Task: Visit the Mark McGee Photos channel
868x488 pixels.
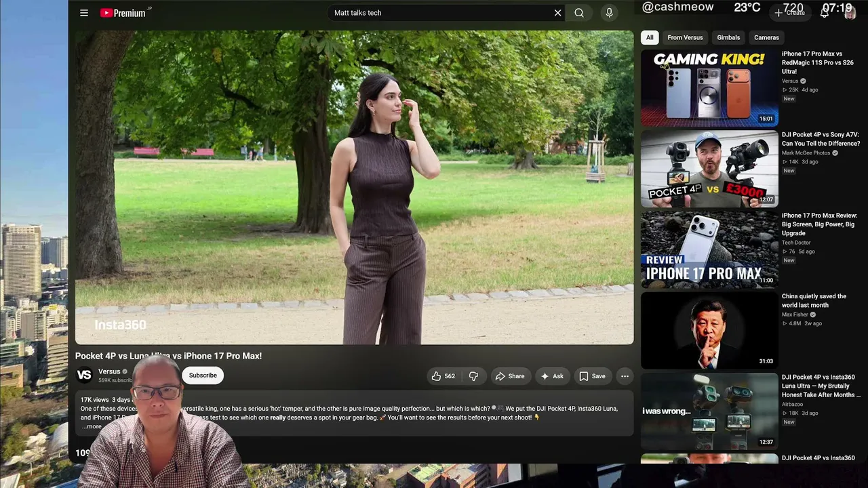Action: (x=806, y=152)
